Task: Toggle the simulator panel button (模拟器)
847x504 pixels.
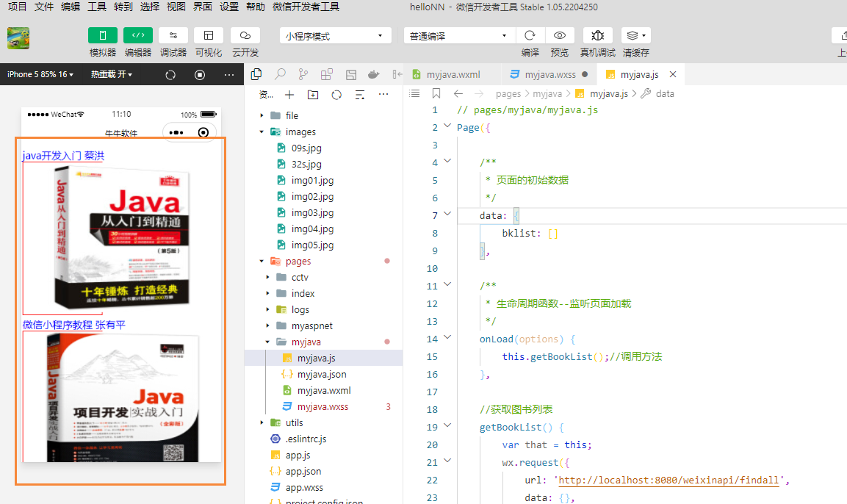Action: 103,35
